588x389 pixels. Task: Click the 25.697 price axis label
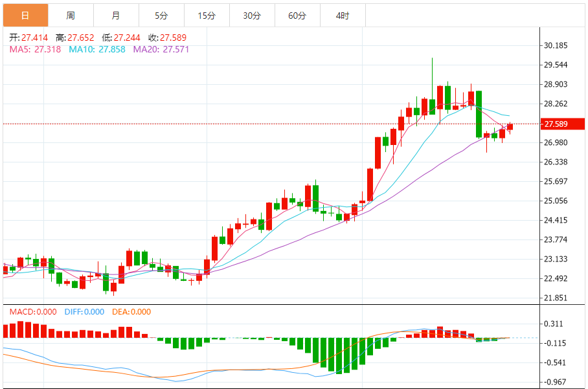[556, 181]
